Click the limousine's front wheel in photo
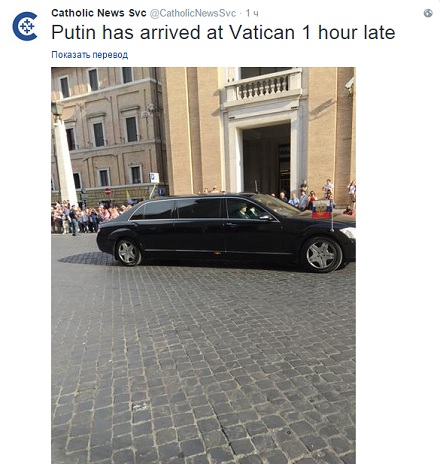 (322, 255)
